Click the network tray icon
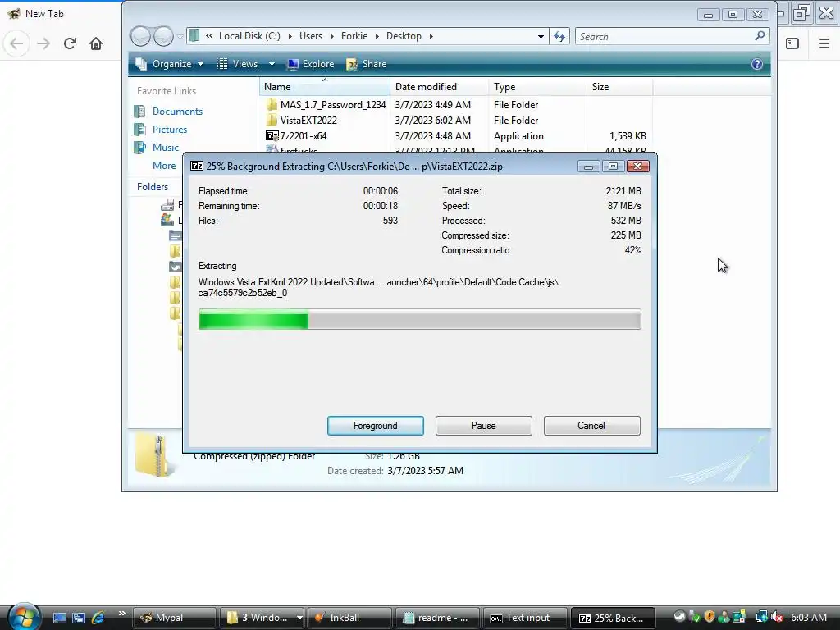The width and height of the screenshot is (840, 630). [761, 617]
